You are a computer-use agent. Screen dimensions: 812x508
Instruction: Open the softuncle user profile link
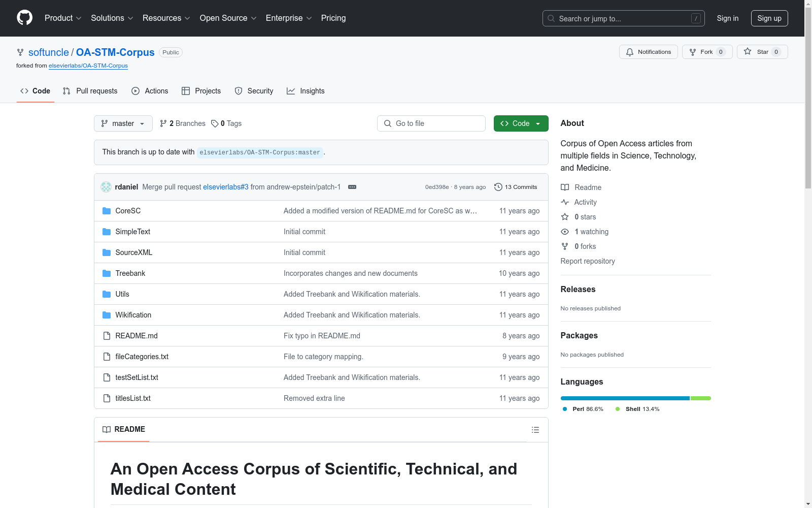49,52
